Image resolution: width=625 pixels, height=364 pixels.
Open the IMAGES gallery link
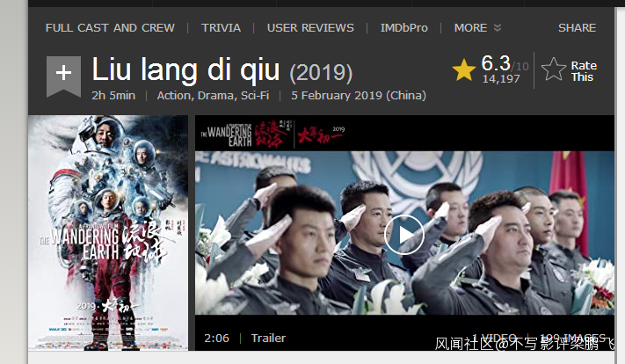point(573,339)
